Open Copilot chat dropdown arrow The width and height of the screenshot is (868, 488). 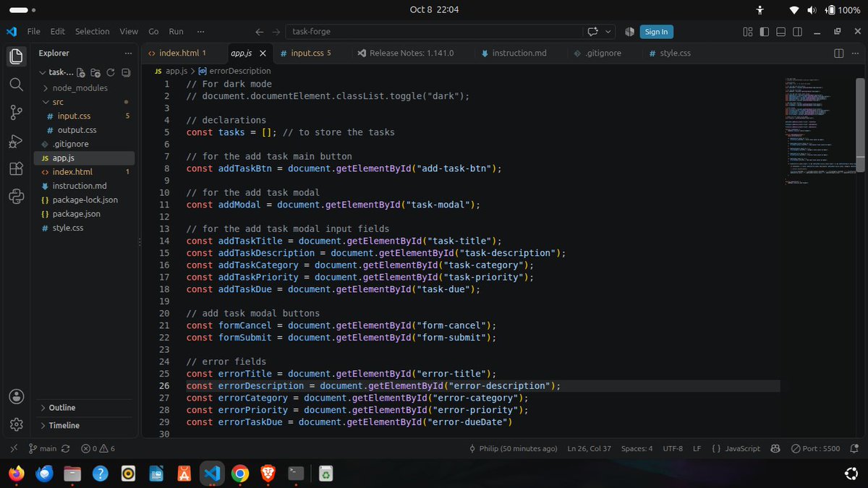pos(608,32)
